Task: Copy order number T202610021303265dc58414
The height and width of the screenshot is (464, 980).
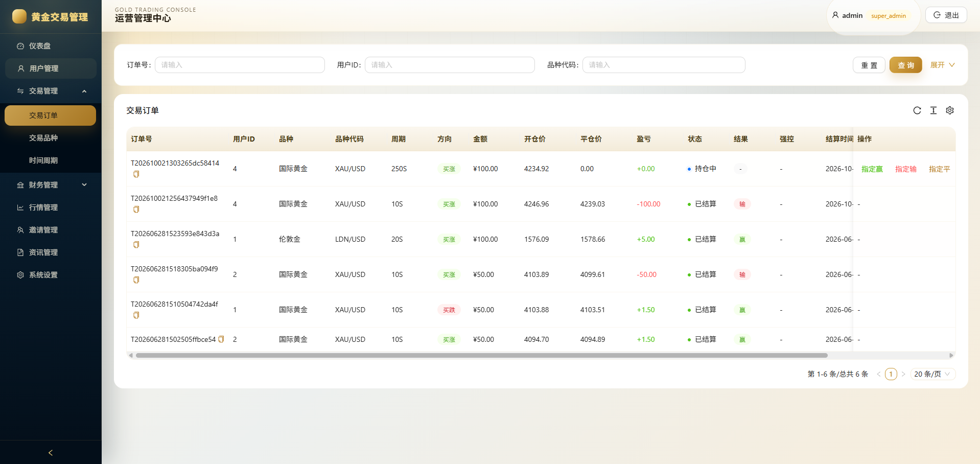Action: [x=136, y=174]
